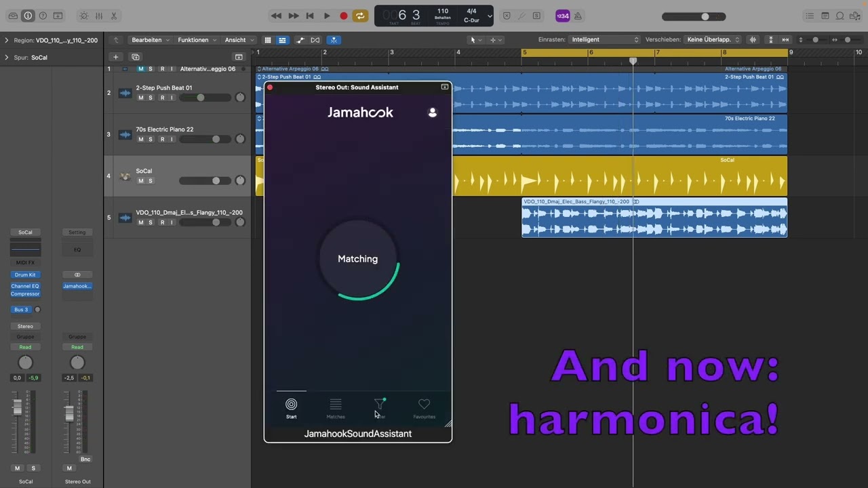Image resolution: width=868 pixels, height=488 pixels.
Task: Toggle the purple Count-in 1234 button
Action: pos(562,16)
